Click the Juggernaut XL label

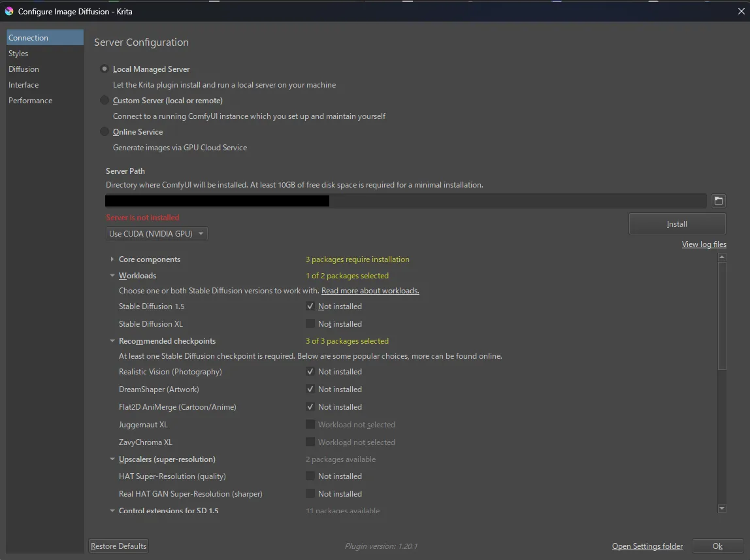(143, 425)
